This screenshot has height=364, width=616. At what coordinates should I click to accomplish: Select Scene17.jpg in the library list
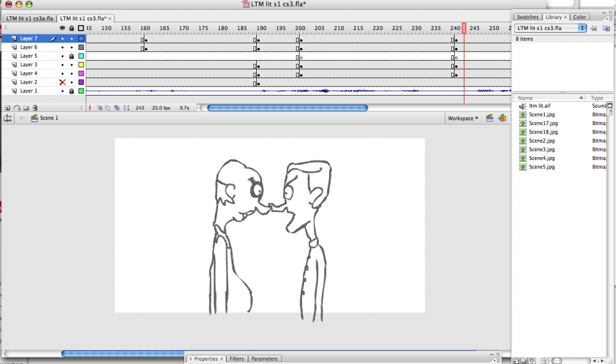coord(543,123)
